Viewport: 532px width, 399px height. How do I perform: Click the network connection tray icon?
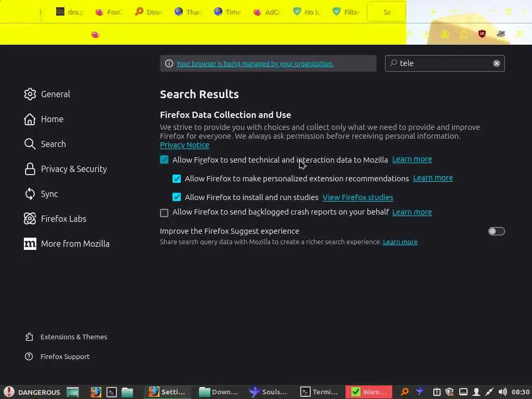(489, 392)
